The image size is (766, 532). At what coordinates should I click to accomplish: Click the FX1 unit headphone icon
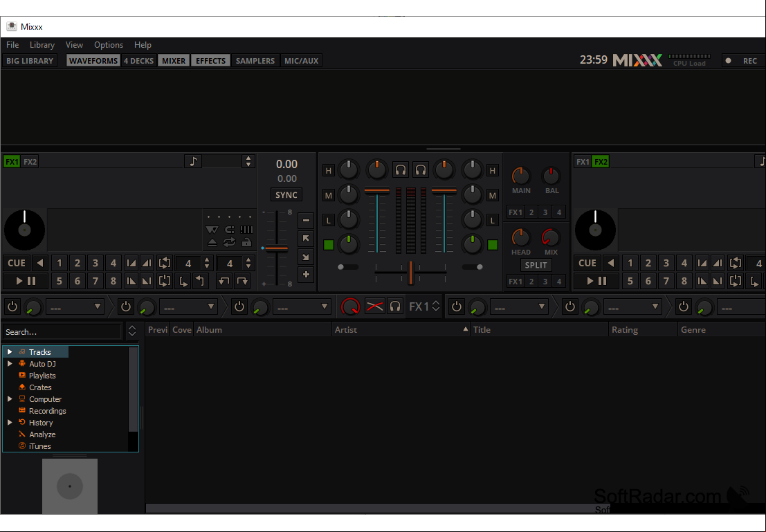coord(395,306)
